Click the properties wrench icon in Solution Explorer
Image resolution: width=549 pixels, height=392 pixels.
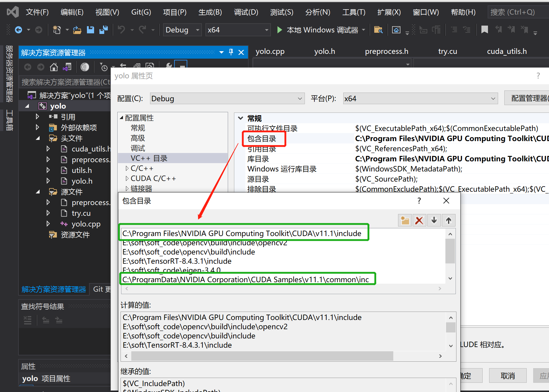click(x=169, y=66)
